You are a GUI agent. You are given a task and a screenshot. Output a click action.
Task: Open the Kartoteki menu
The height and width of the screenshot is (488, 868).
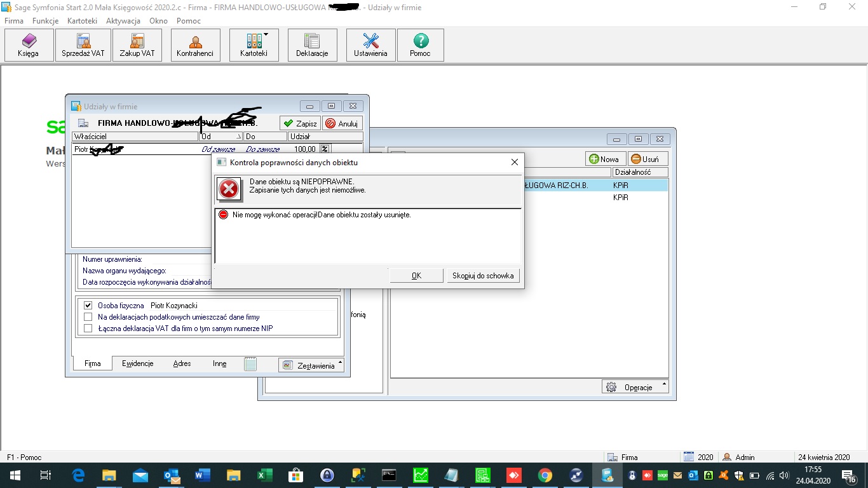[x=82, y=20]
